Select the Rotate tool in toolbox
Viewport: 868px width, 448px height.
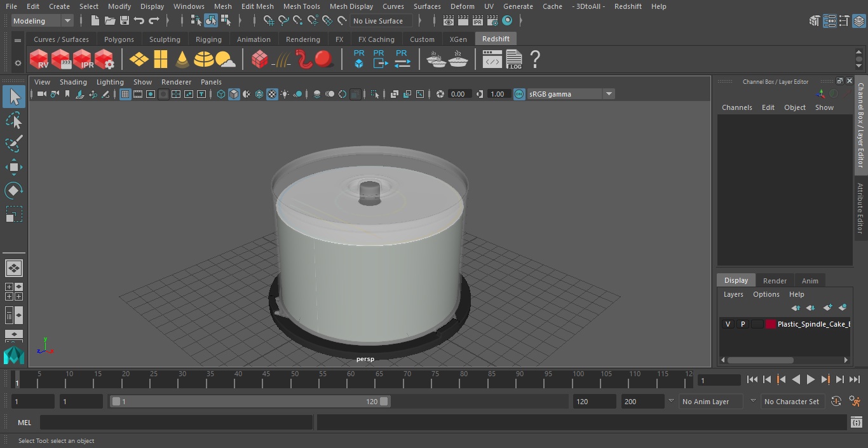(13, 191)
